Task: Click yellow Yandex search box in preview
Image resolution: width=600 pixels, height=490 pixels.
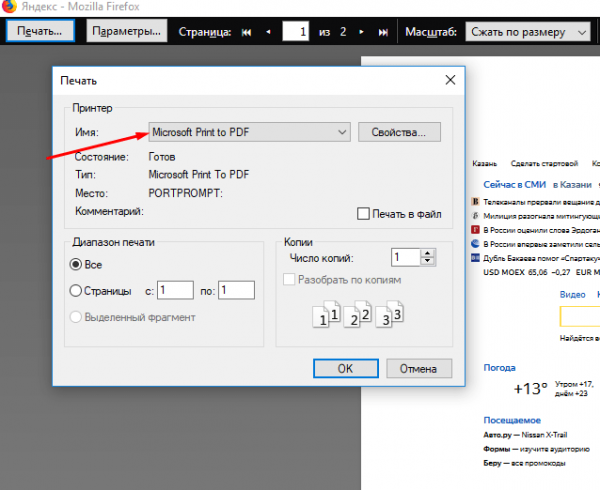Action: point(580,316)
